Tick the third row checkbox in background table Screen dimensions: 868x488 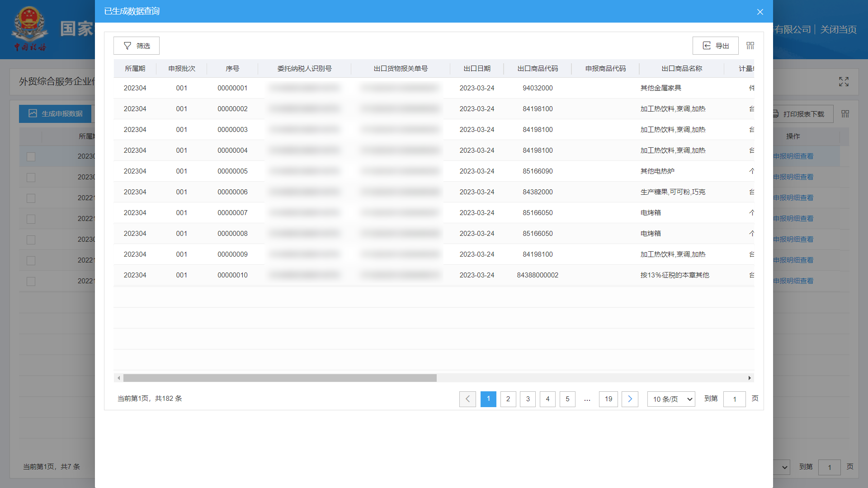31,198
